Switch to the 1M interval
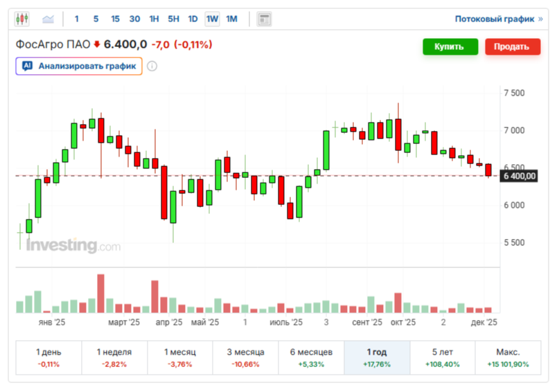The height and width of the screenshot is (392, 559). [232, 19]
